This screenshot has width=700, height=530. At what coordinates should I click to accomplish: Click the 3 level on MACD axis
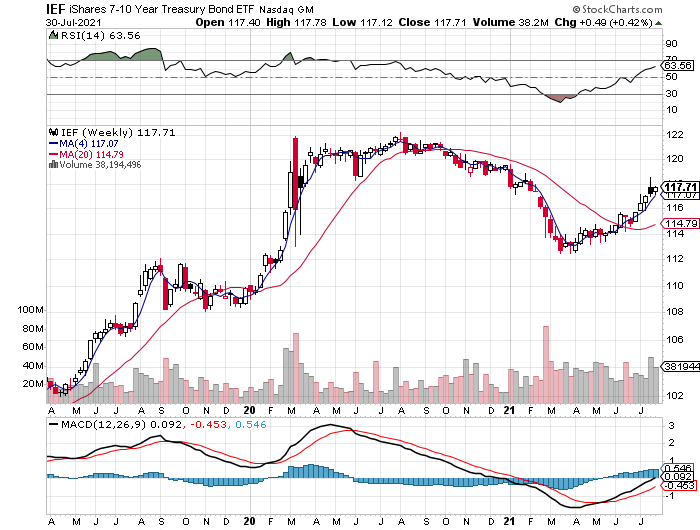click(671, 426)
